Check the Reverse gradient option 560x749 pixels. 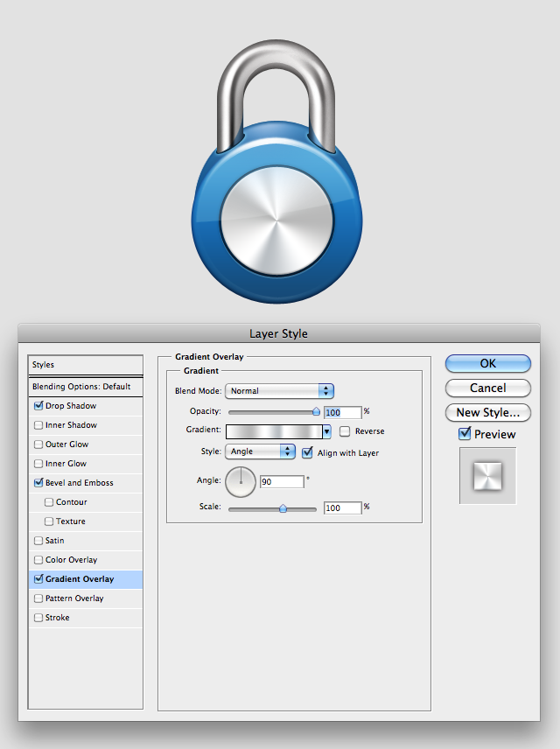coord(345,431)
